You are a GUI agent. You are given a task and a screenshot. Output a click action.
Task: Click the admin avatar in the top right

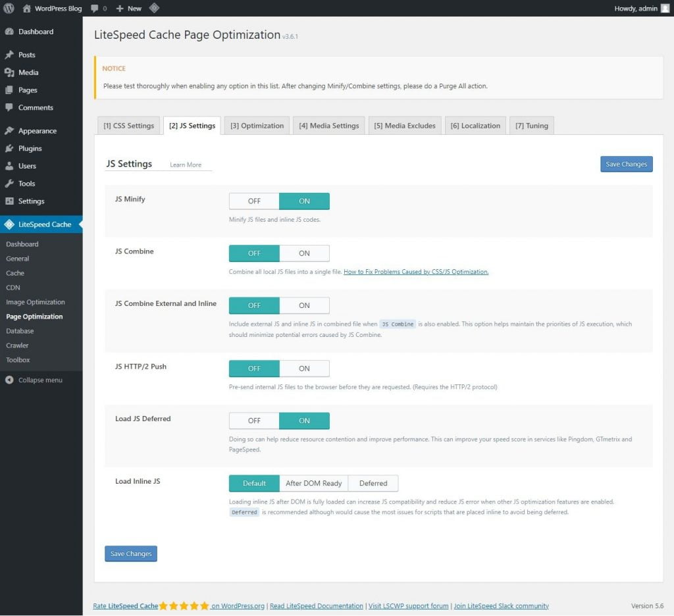(665, 8)
